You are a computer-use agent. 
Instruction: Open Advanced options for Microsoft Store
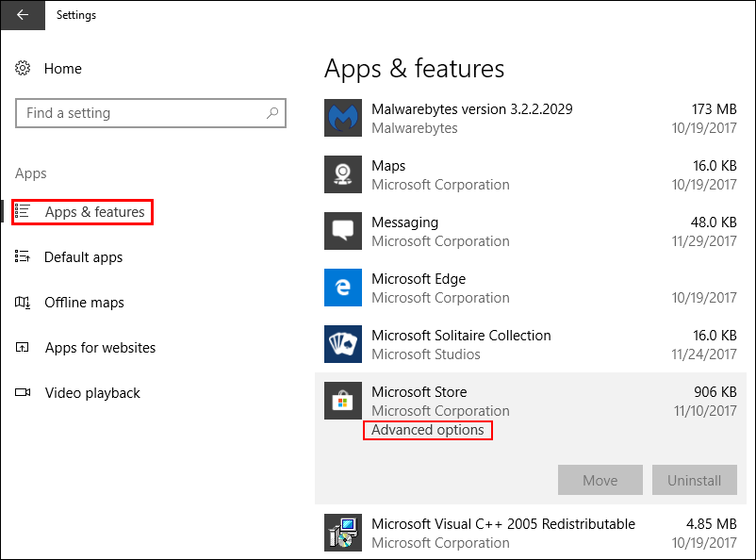pyautogui.click(x=428, y=430)
